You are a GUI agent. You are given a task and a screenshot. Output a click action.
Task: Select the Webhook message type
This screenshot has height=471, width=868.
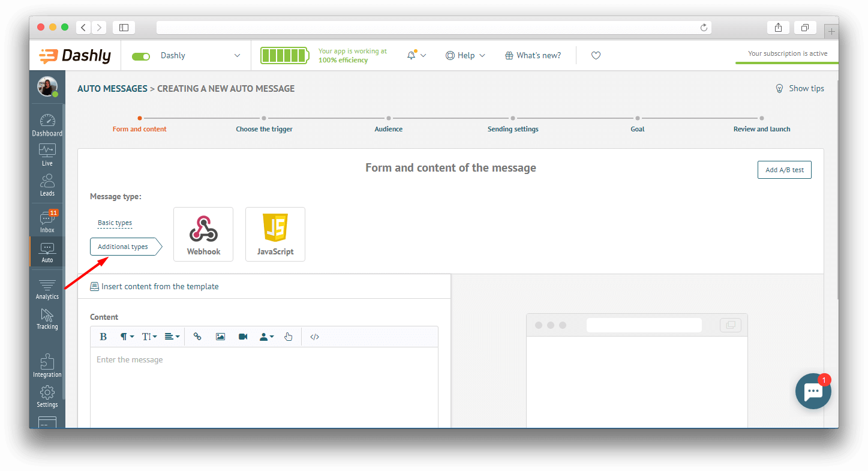[x=203, y=234]
